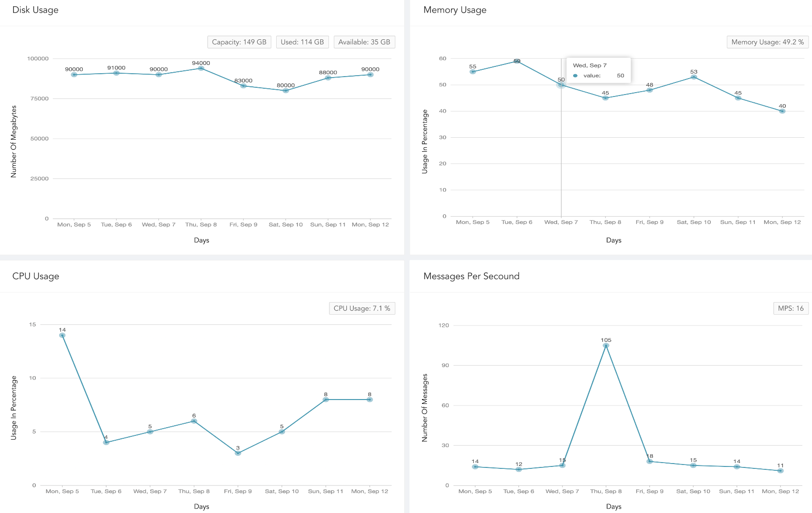812x513 pixels.
Task: Click the Disk Usage chart title
Action: tap(35, 10)
